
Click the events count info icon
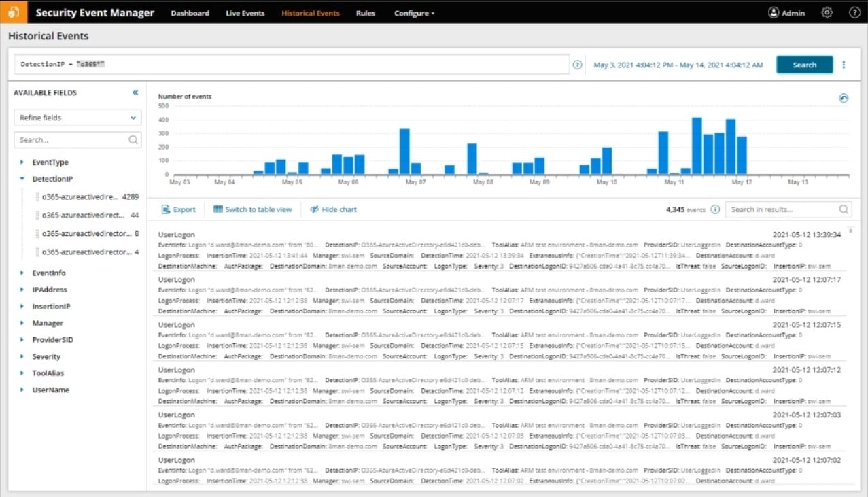715,209
